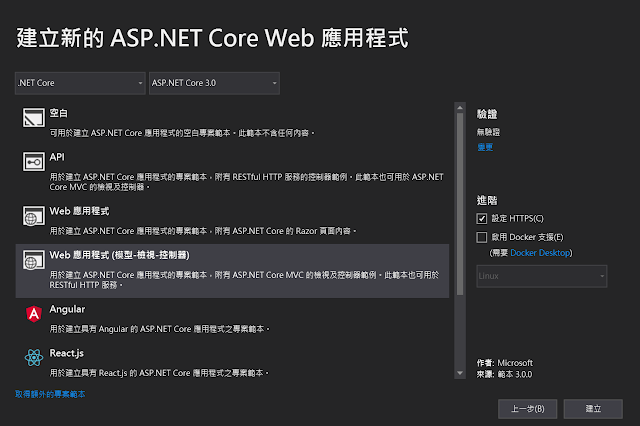Screen dimensions: 640x426
Task: Click the Empty (空白) template icon
Action: (x=33, y=118)
